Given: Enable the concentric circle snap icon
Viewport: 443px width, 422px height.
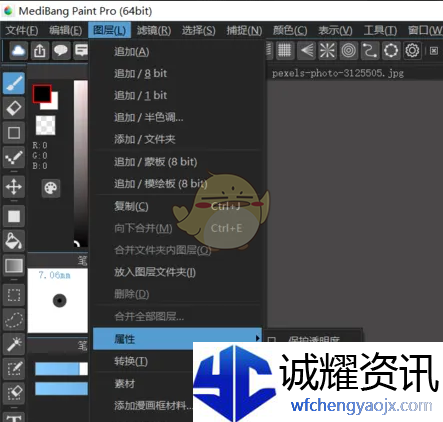Looking at the screenshot, I should [348, 51].
